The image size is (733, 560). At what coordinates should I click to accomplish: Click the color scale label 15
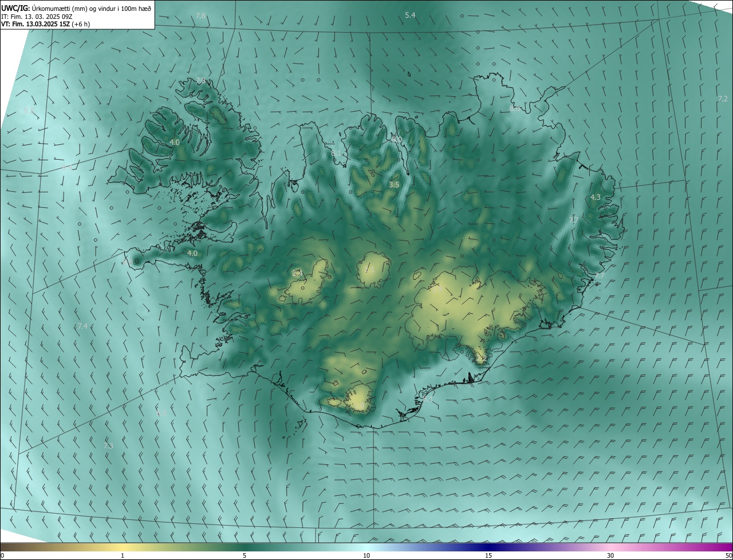tap(488, 555)
